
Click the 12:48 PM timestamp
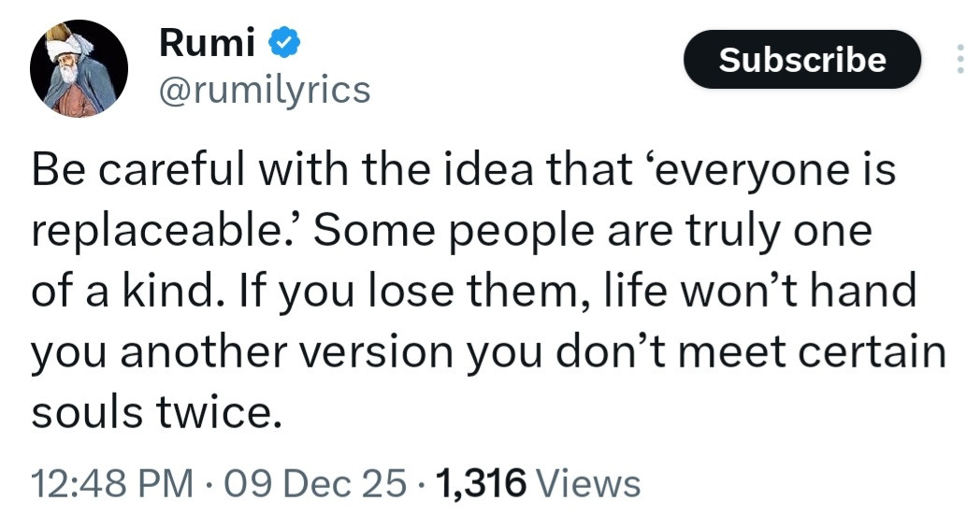[111, 484]
